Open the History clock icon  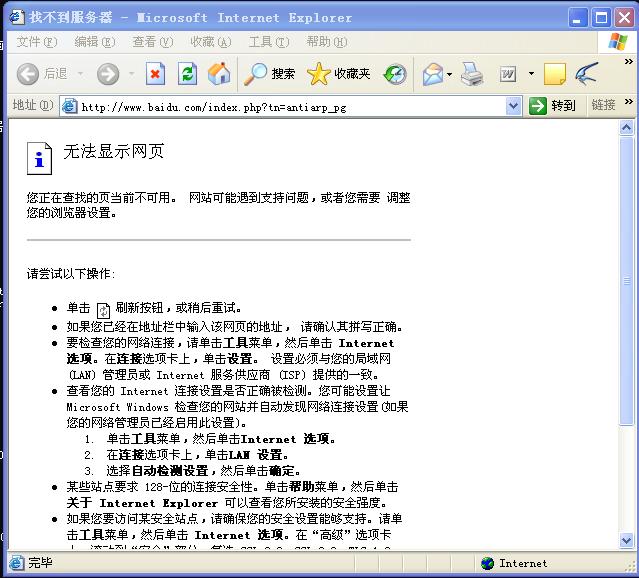point(395,74)
